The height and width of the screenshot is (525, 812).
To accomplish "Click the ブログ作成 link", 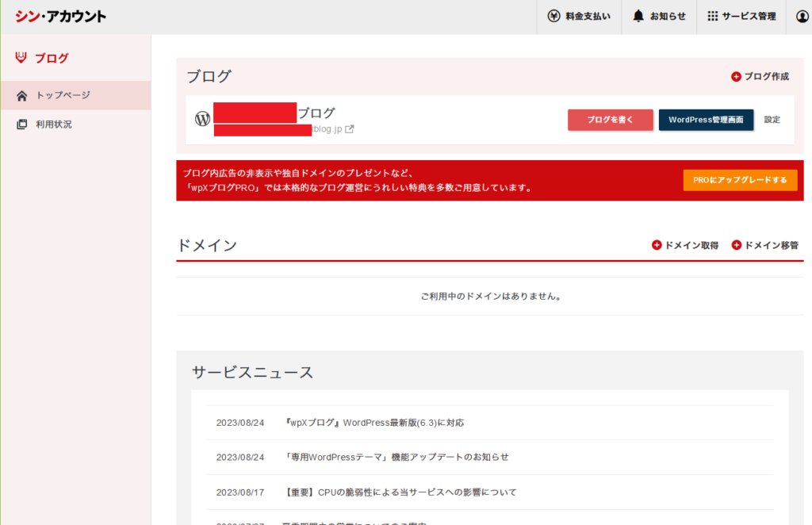I will pos(767,77).
